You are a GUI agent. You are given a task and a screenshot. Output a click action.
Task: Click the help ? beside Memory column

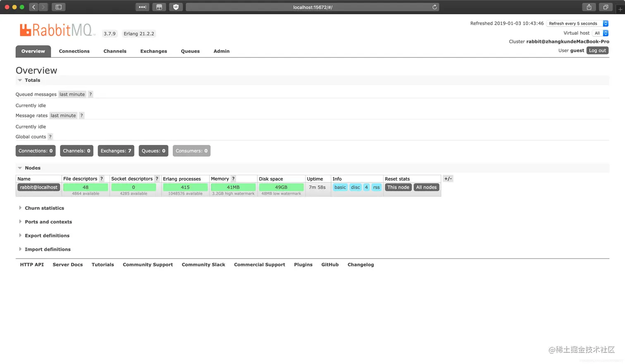(233, 179)
